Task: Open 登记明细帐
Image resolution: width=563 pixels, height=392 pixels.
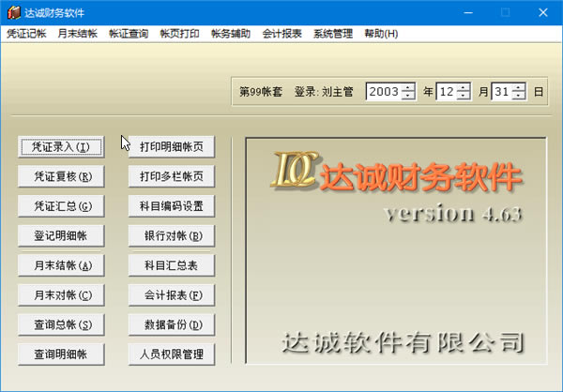Action: [x=62, y=235]
